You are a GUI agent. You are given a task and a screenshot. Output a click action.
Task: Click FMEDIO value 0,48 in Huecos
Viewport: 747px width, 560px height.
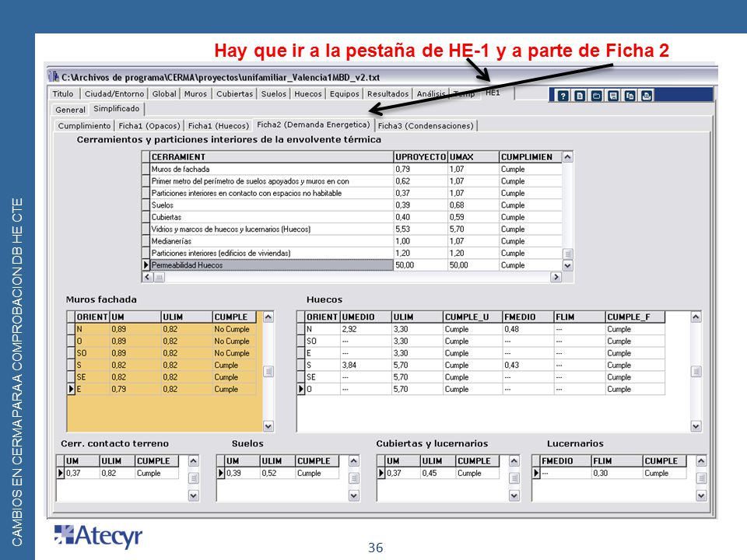click(x=512, y=329)
